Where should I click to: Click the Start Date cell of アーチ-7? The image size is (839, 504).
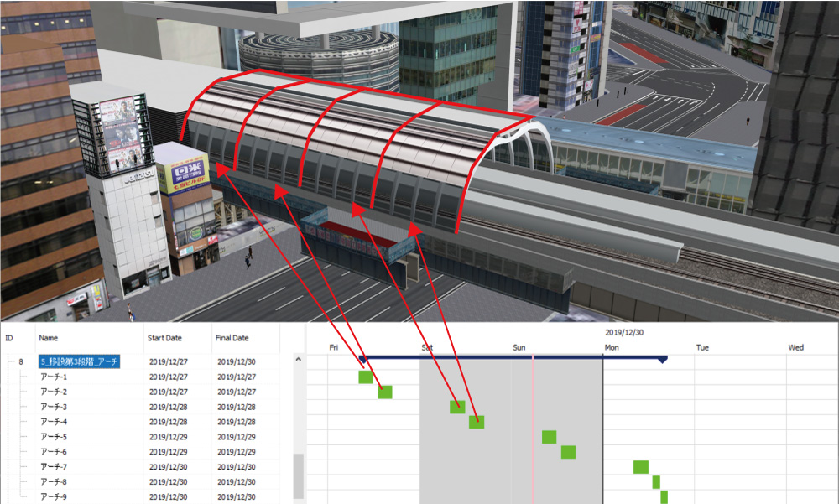pos(169,466)
